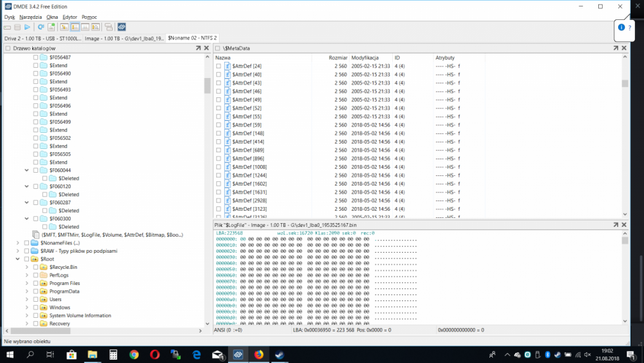Sort the list by Modyfikacja column
This screenshot has width=644, height=363.
[x=365, y=58]
